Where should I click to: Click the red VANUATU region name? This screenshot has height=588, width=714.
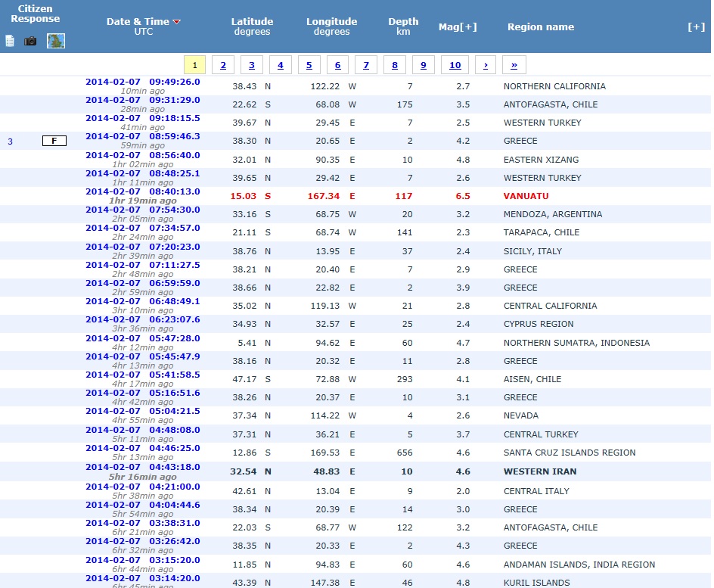[x=526, y=196]
